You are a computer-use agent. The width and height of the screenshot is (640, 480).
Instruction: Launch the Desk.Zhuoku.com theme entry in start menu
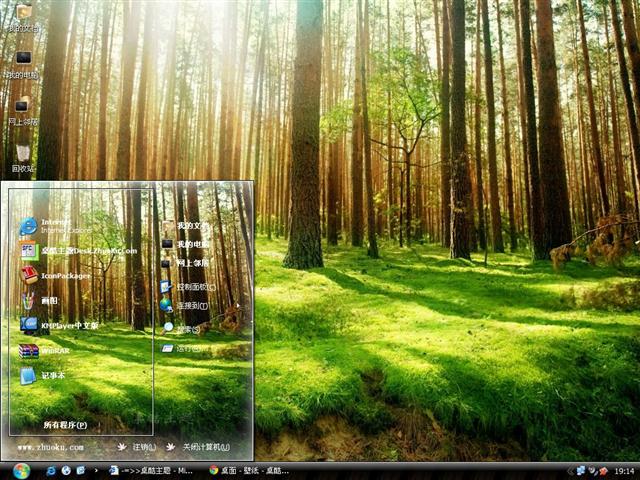[x=78, y=251]
